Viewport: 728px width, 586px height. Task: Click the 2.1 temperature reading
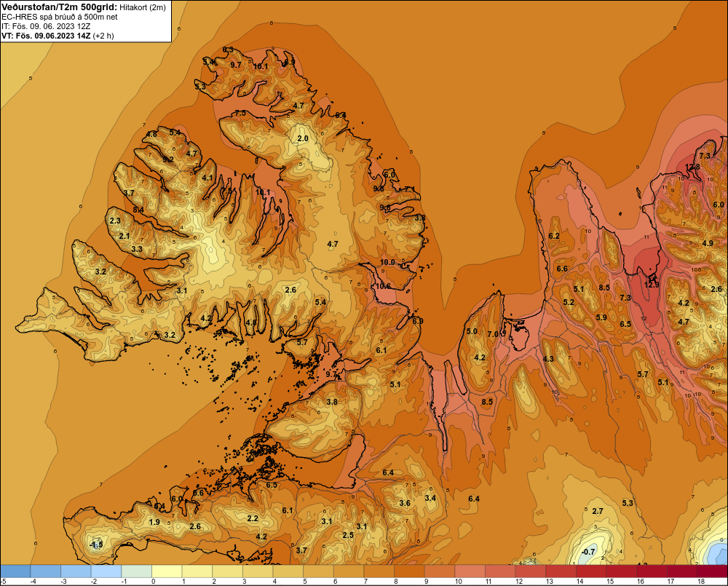(124, 236)
